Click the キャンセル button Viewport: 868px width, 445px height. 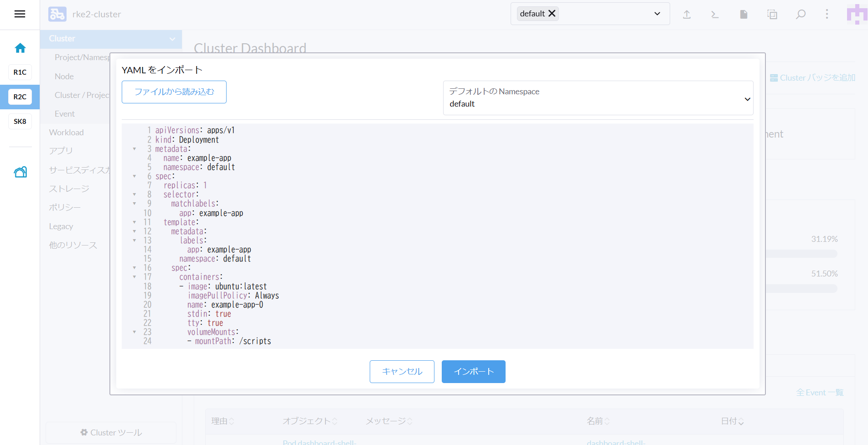[402, 372]
